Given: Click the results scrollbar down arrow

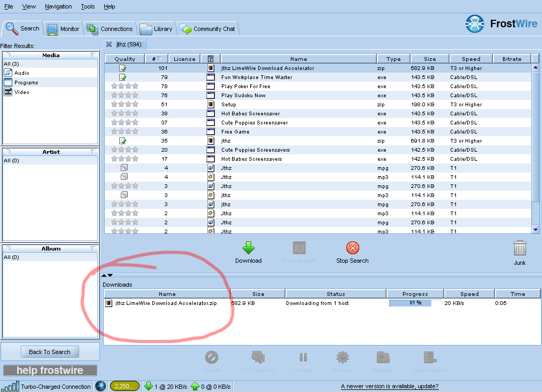Looking at the screenshot, I should coord(536,229).
